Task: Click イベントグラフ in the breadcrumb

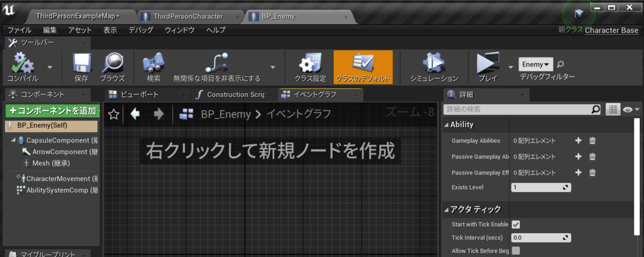Action: click(x=299, y=114)
